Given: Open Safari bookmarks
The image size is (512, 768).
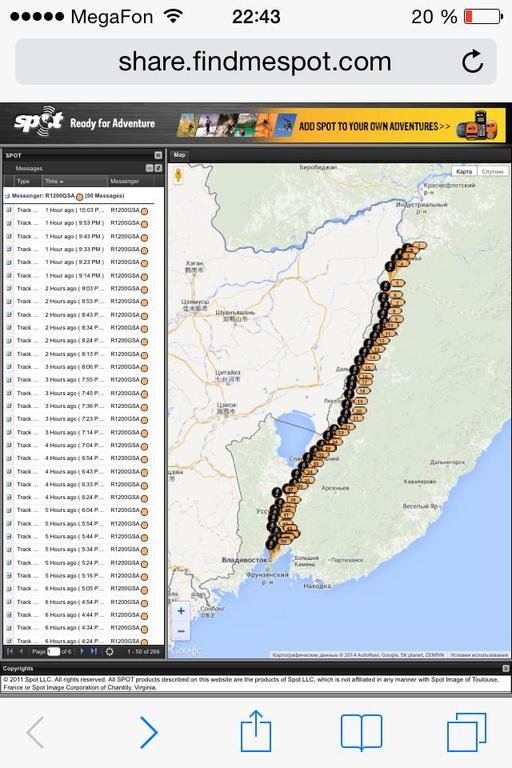Looking at the screenshot, I should point(362,732).
